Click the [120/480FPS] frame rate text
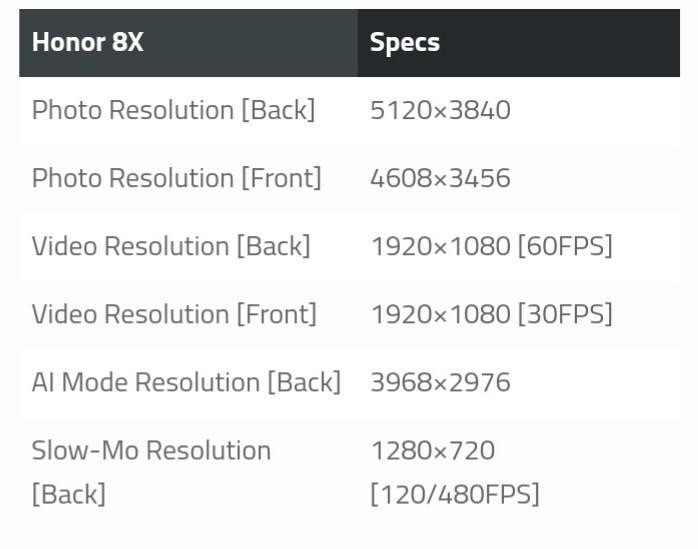698x549 pixels. (x=455, y=494)
